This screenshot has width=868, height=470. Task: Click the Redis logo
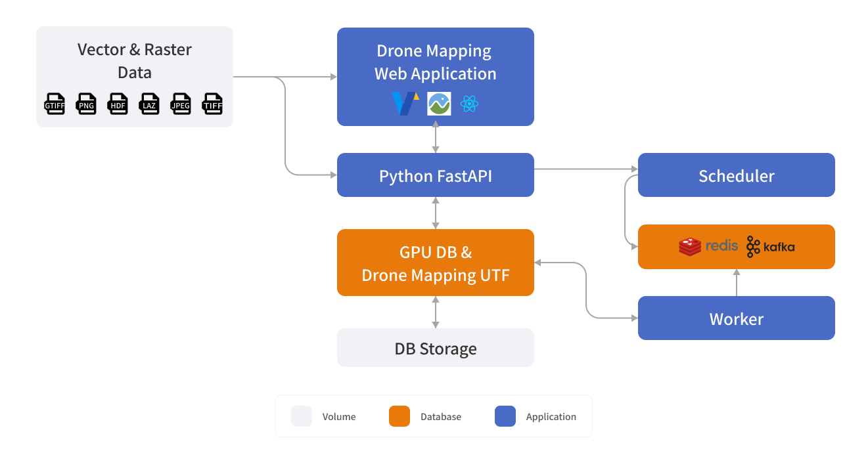[708, 247]
